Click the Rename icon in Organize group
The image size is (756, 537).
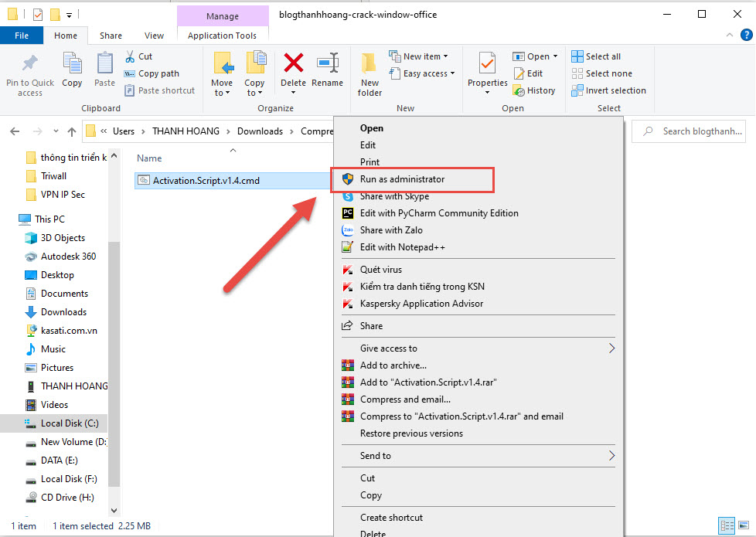click(x=327, y=64)
